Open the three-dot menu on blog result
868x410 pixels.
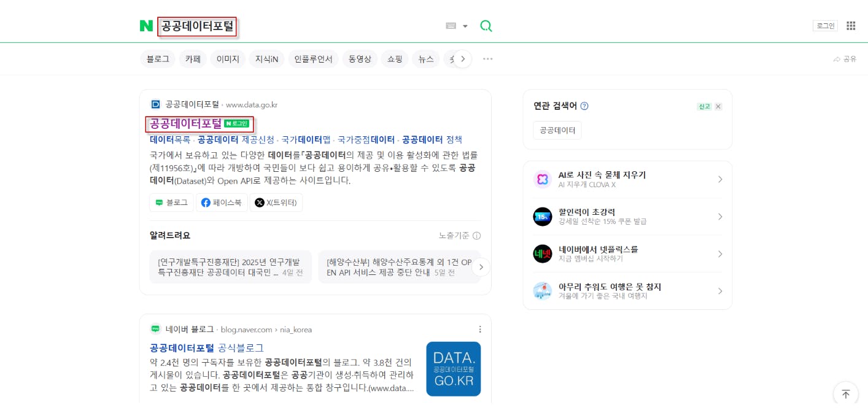click(x=480, y=330)
